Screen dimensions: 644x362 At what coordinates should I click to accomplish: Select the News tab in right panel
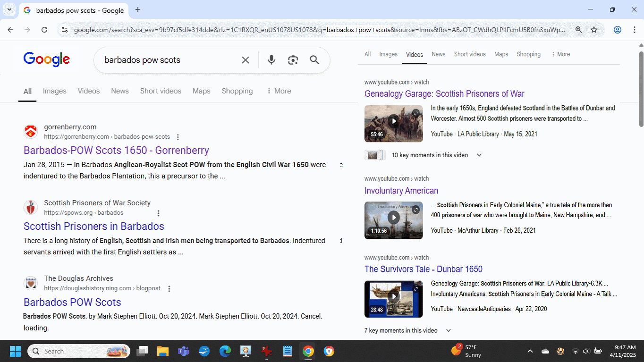438,54
